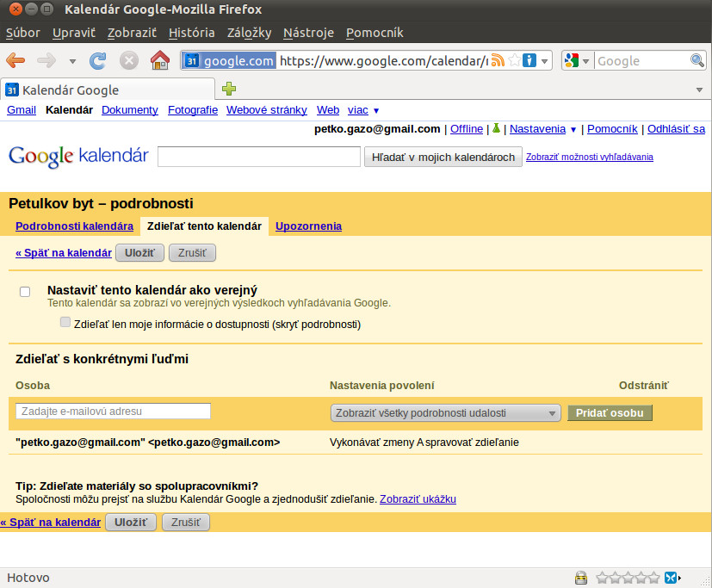Screen dimensions: 712x588
Task: Expand the Nastavenia dropdown arrow
Action: point(573,130)
